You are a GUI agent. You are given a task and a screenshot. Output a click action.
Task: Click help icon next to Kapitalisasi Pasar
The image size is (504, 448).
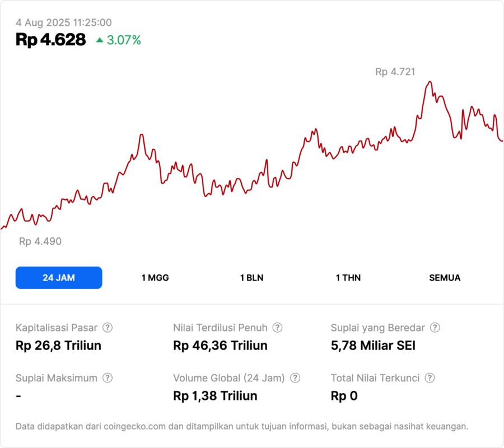pyautogui.click(x=108, y=328)
